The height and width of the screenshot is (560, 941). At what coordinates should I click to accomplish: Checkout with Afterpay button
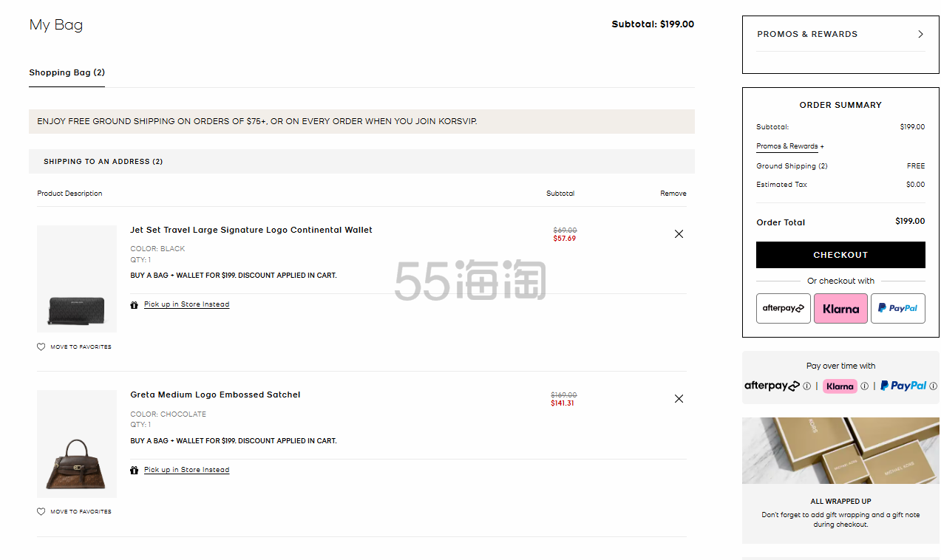tap(783, 308)
